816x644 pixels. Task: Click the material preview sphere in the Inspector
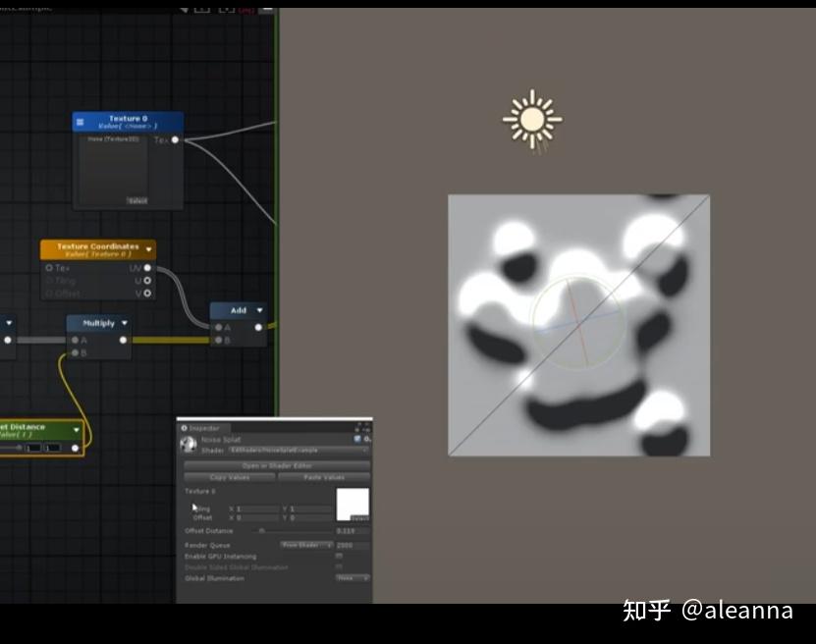point(189,442)
